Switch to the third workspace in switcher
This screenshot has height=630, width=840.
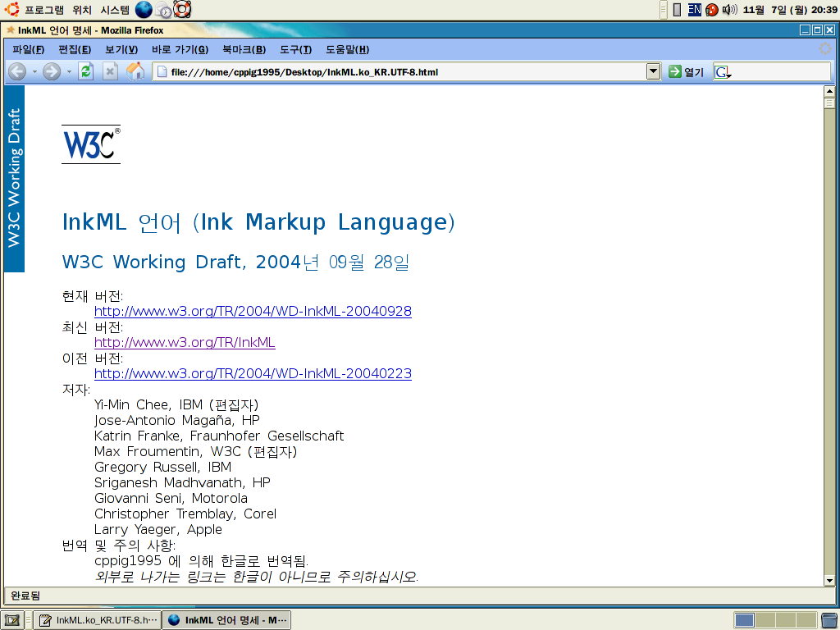785,620
